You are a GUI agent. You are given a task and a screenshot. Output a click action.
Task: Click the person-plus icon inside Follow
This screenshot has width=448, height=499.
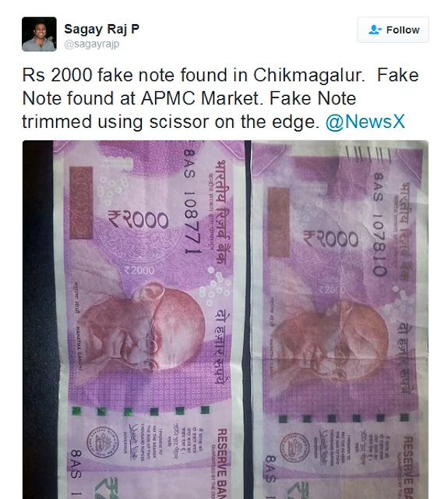(375, 30)
